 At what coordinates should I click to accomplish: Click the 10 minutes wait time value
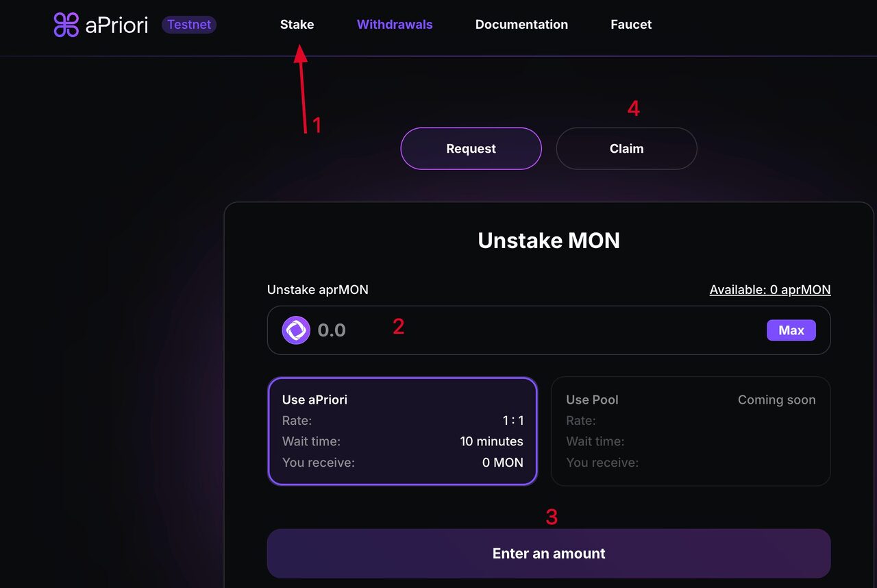point(491,441)
